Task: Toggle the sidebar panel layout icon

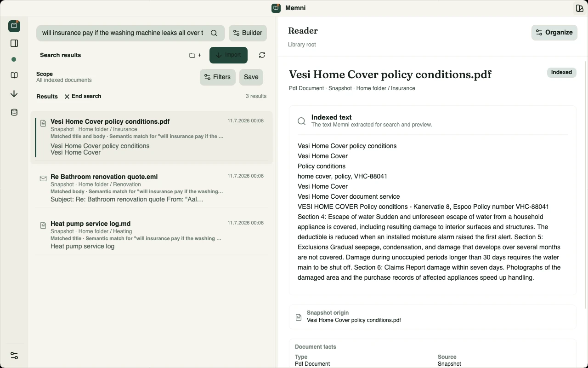Action: click(14, 43)
